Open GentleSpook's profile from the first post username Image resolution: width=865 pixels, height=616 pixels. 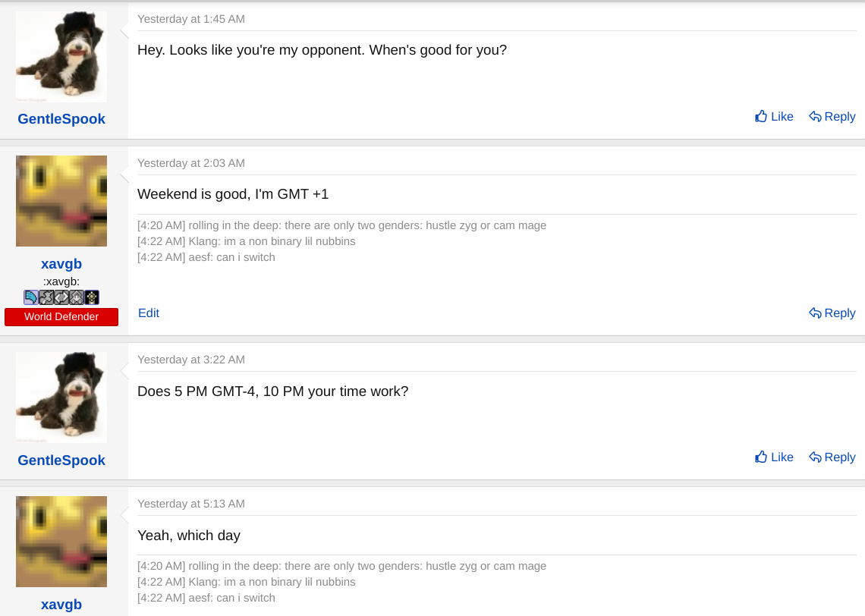point(61,119)
